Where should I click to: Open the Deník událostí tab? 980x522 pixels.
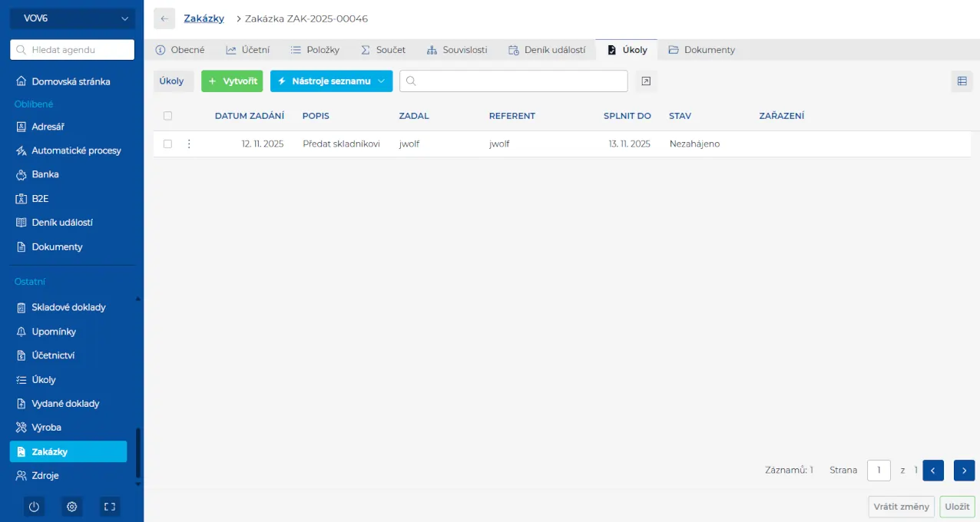point(547,50)
